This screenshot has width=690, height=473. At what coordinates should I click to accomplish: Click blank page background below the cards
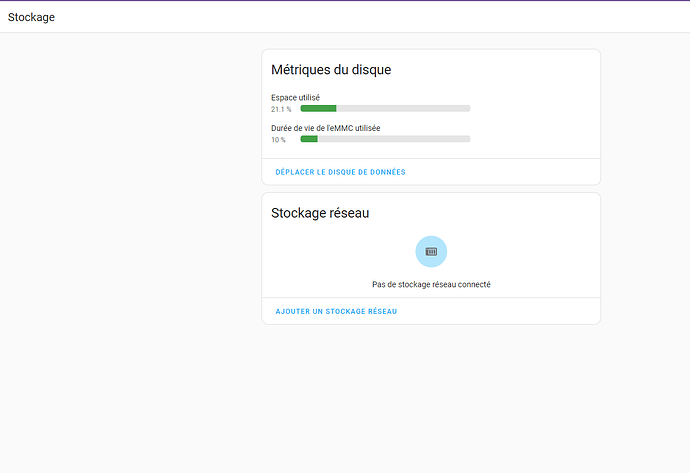coord(430,400)
